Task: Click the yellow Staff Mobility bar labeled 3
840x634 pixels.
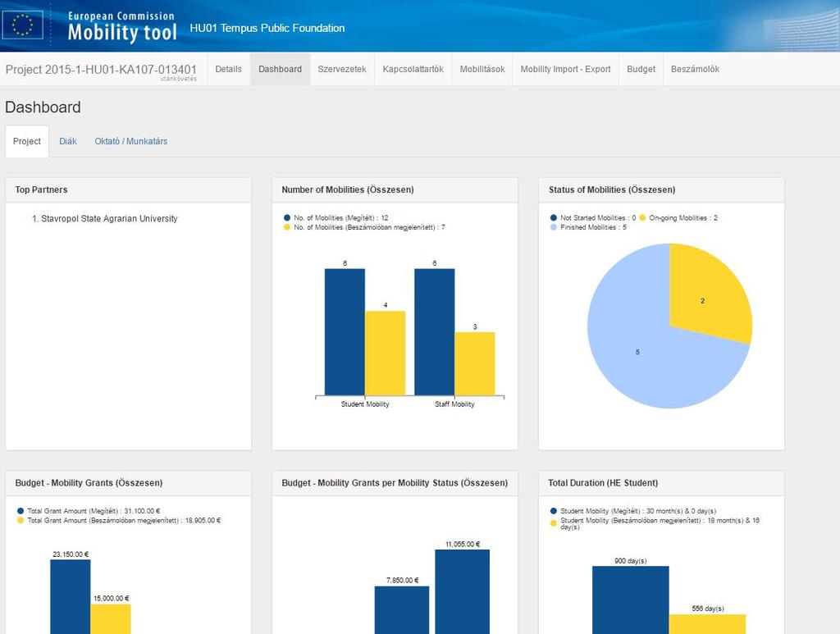Action: click(x=475, y=364)
